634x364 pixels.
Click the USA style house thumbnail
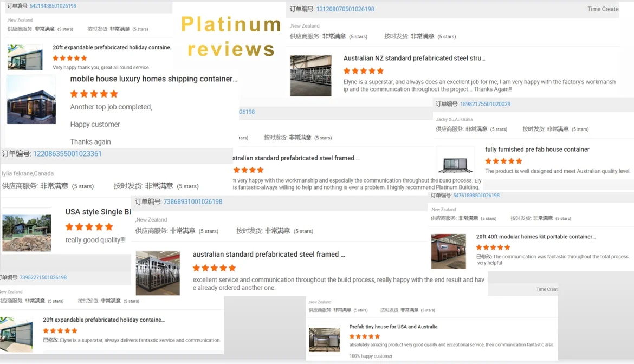[x=27, y=230]
